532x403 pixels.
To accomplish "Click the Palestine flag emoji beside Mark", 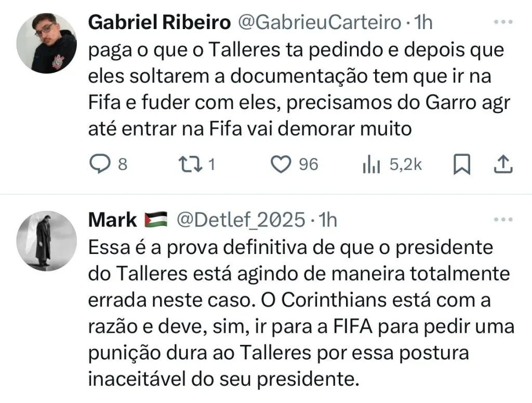I will tap(155, 220).
